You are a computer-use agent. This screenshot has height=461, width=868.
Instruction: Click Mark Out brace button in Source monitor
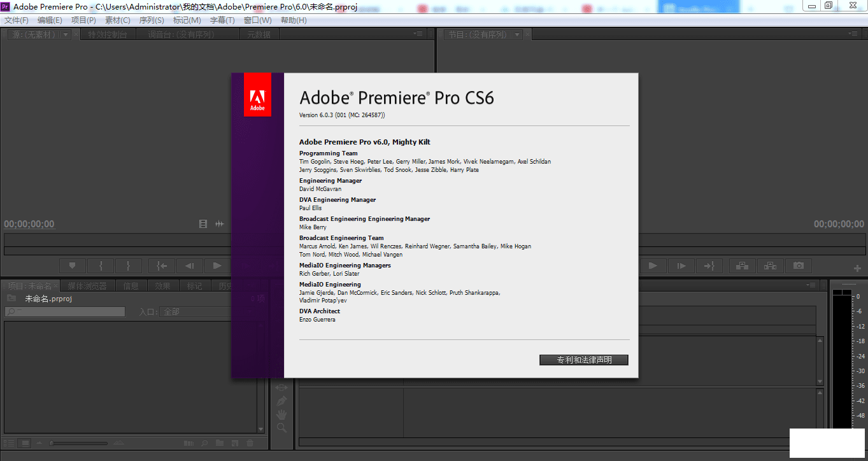point(129,266)
